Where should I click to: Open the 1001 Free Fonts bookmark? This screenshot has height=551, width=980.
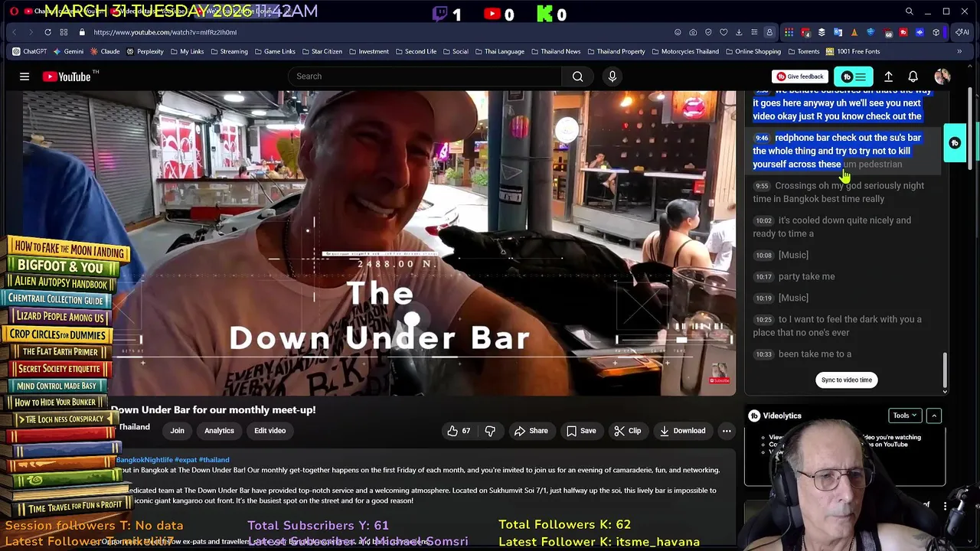click(853, 51)
